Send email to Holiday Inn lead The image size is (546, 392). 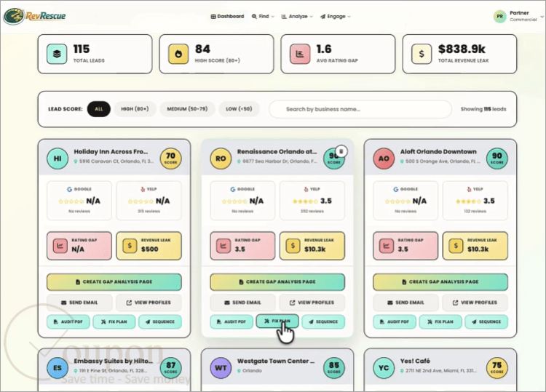80,303
